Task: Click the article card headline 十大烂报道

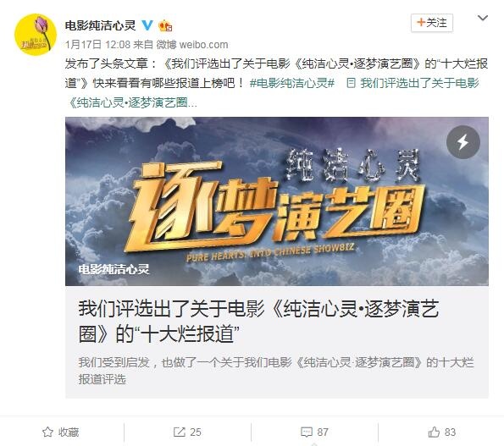Action: (x=258, y=321)
